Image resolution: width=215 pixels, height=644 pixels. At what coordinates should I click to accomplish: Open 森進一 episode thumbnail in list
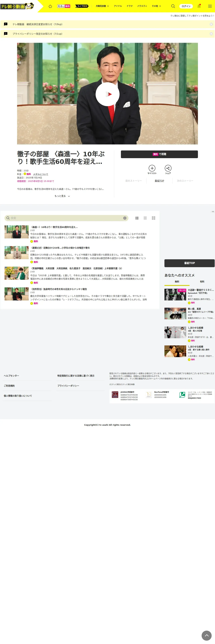(17, 232)
